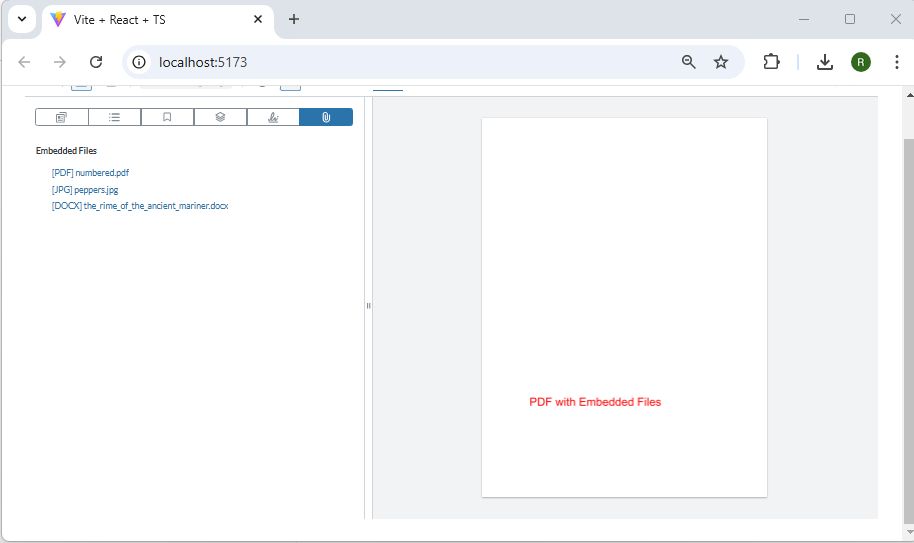Select the Vite + React + TS tab
Viewport: 914px width, 543px height.
point(157,19)
